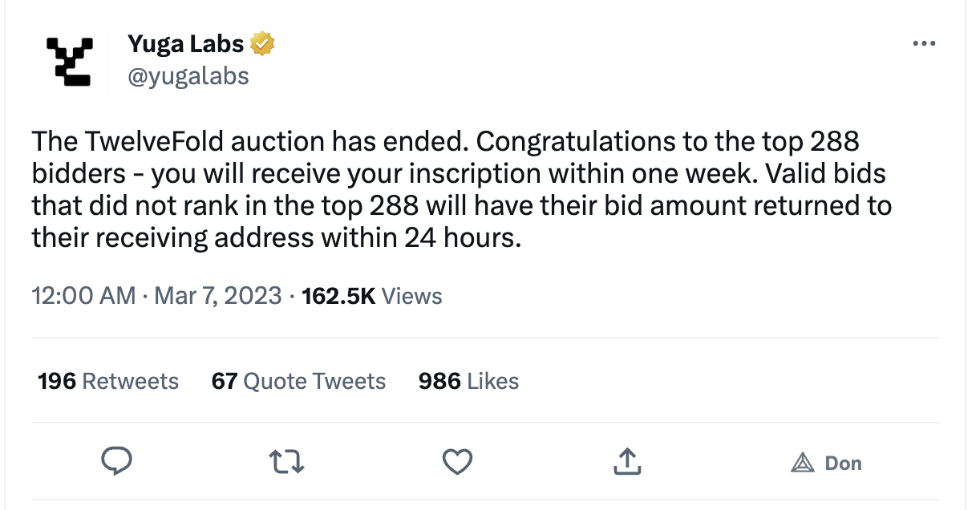View the 196 Retweets list
Viewport: 980px width, 510px height.
point(108,381)
